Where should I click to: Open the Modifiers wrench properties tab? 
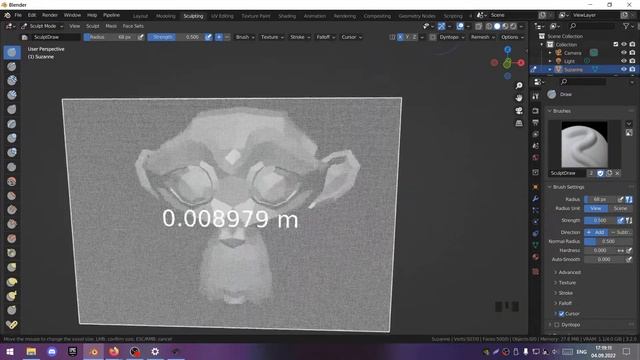536,198
